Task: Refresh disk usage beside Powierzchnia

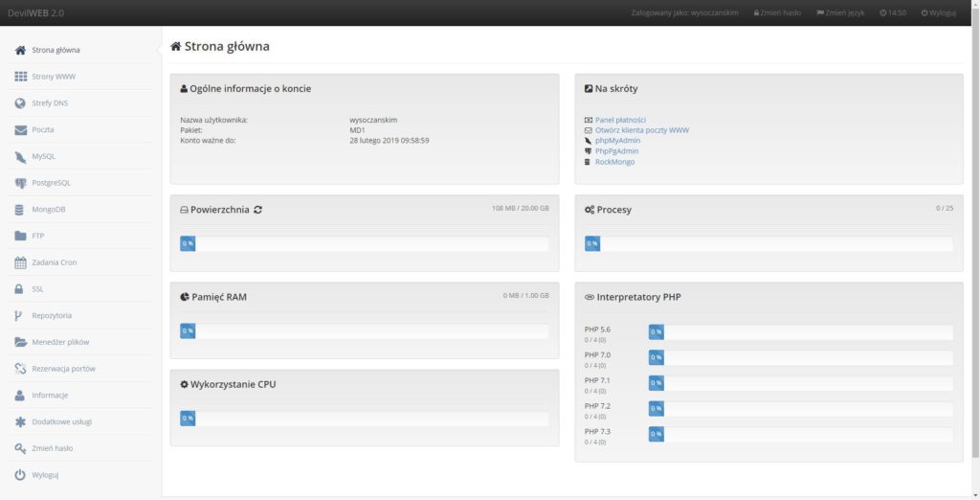Action: [257, 210]
